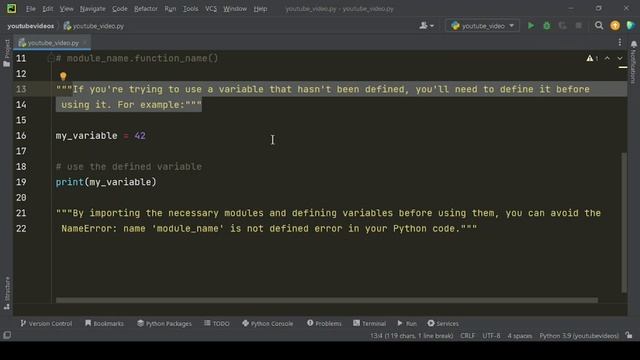This screenshot has width=640, height=360.
Task: Open the Code menu
Action: 120,9
